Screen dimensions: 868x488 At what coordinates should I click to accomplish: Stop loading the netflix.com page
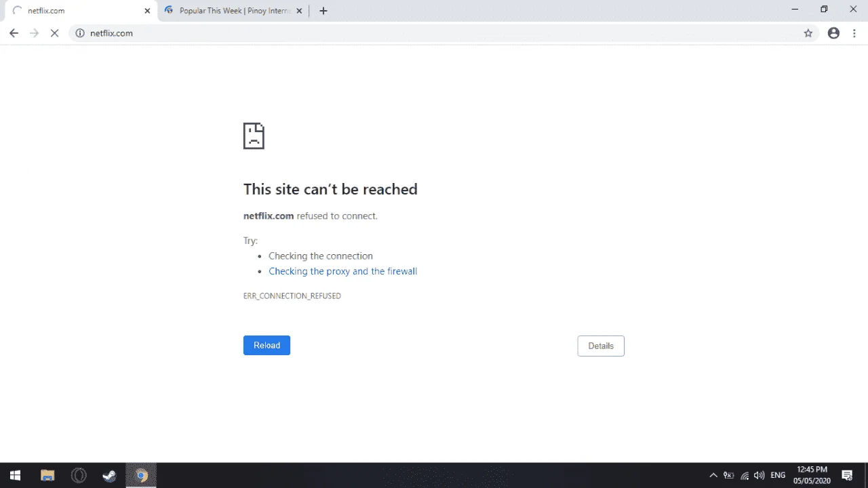click(x=55, y=33)
